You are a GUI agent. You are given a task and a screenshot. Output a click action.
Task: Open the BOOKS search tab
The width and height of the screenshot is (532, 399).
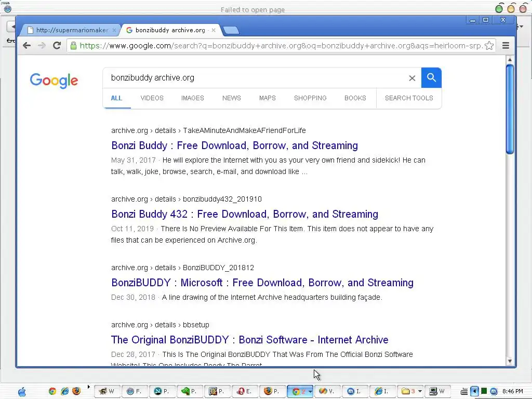(355, 98)
